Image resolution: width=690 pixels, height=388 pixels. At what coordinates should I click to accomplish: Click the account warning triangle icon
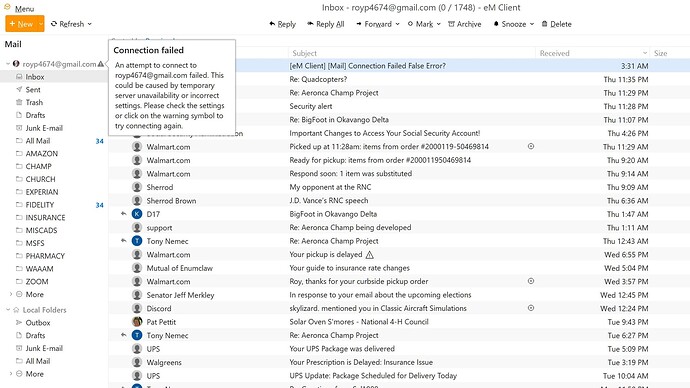coord(101,64)
